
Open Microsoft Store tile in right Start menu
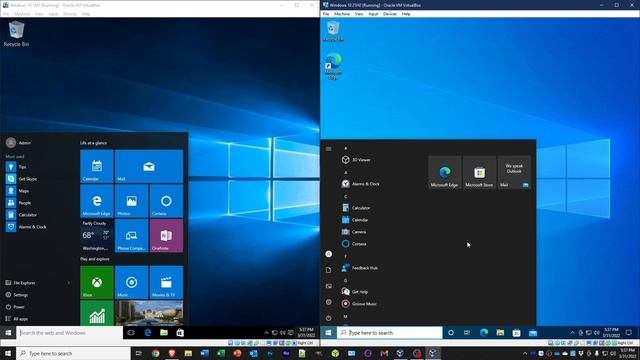[x=479, y=172]
